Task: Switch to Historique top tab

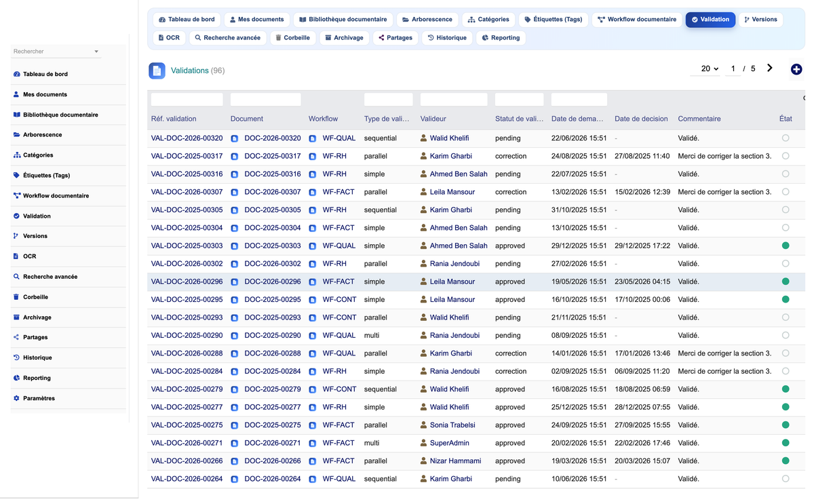Action: pyautogui.click(x=447, y=38)
